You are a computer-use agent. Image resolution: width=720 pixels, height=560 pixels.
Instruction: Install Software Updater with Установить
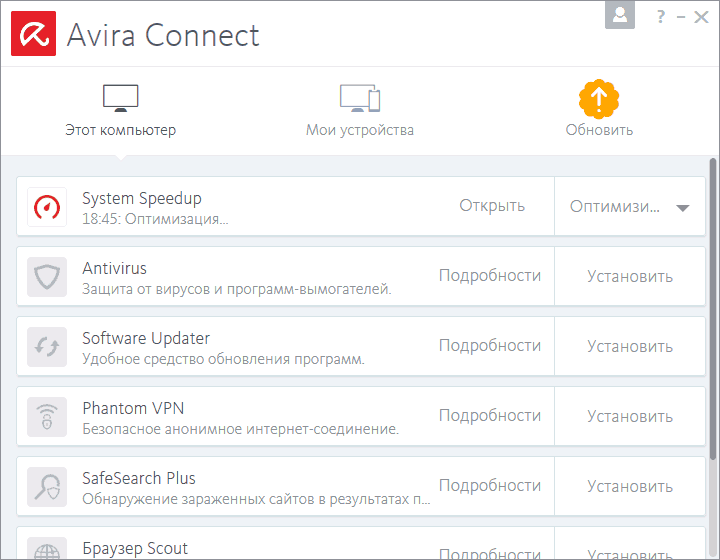pos(630,346)
